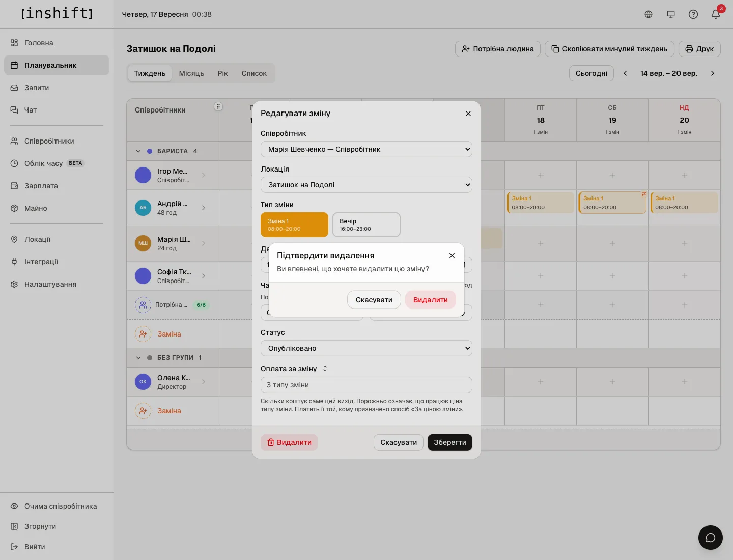
Task: Go to the previous week arrow
Action: 625,73
